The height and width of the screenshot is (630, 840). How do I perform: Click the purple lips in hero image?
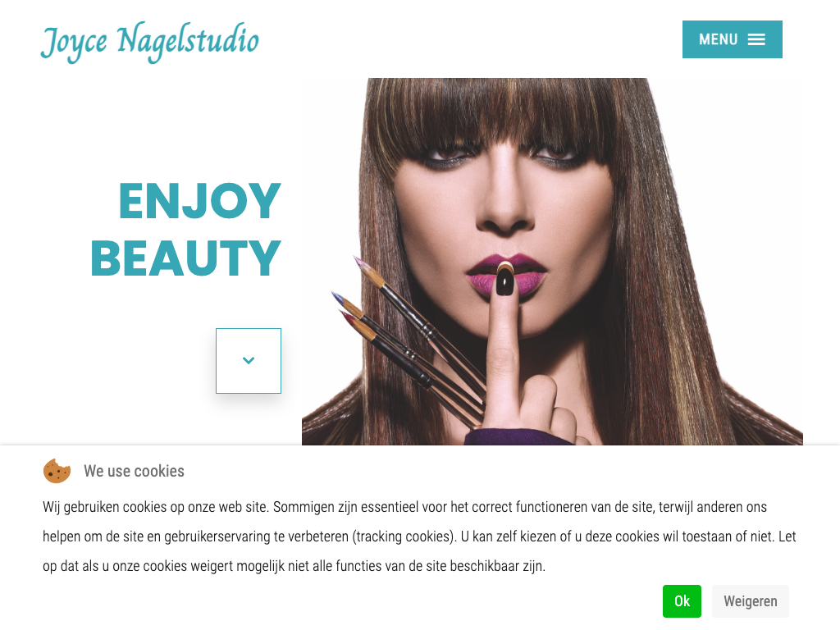[505, 273]
